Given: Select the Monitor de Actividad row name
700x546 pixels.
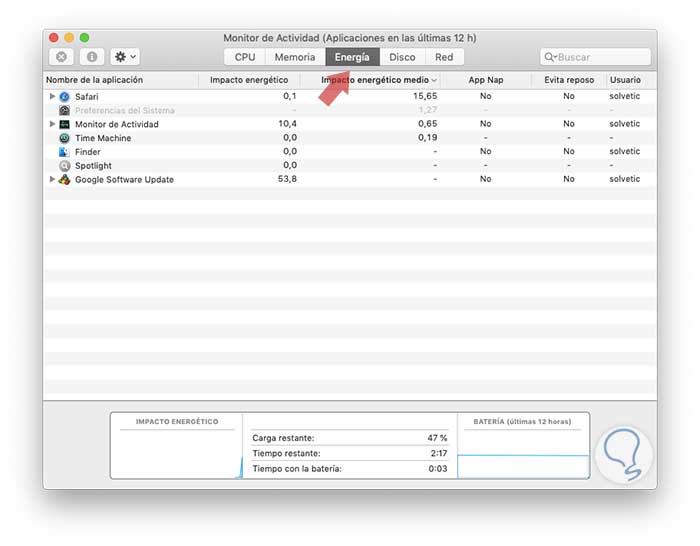Looking at the screenshot, I should (x=117, y=124).
